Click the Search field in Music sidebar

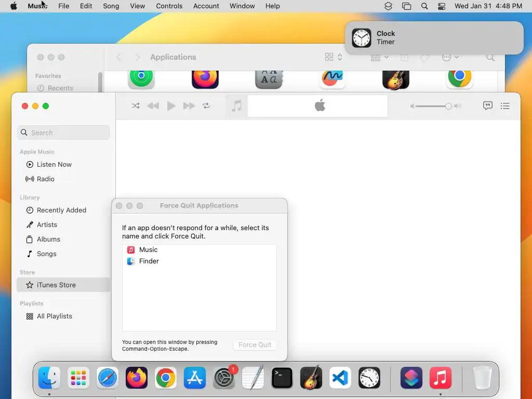click(63, 132)
